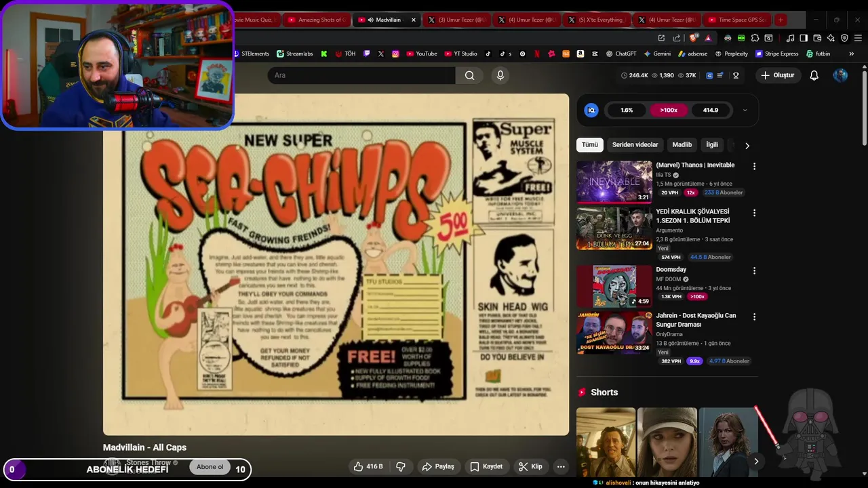Screen dimensions: 868x488
Task: Open the Netflix bookmark icon
Action: 537,54
